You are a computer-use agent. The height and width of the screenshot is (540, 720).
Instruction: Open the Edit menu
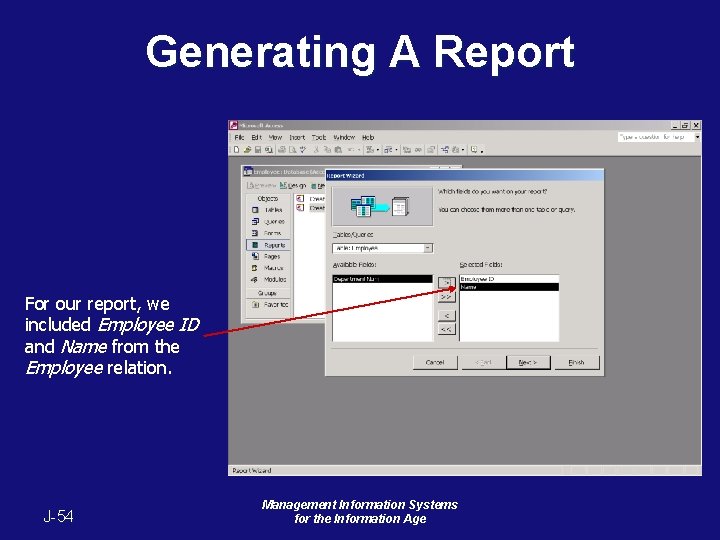[x=256, y=137]
